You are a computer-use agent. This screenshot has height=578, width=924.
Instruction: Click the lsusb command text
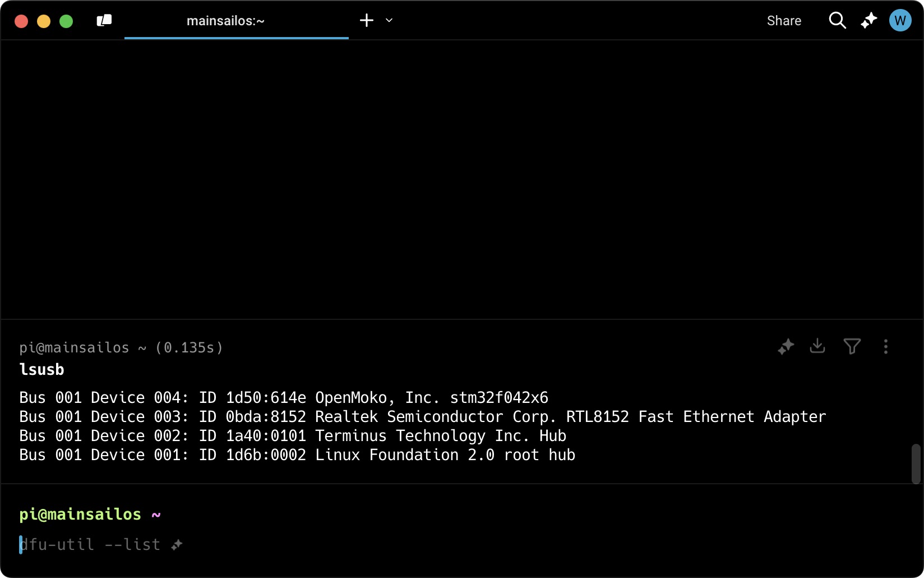click(x=42, y=370)
